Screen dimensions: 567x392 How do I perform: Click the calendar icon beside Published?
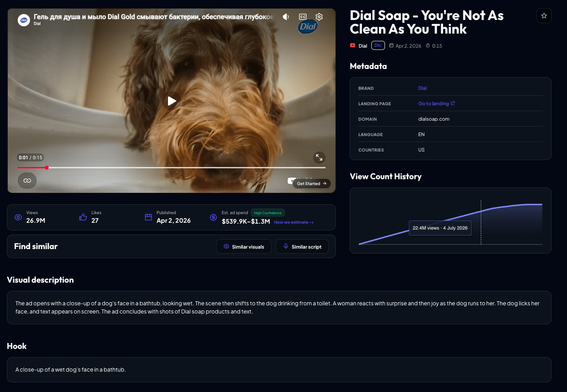148,217
